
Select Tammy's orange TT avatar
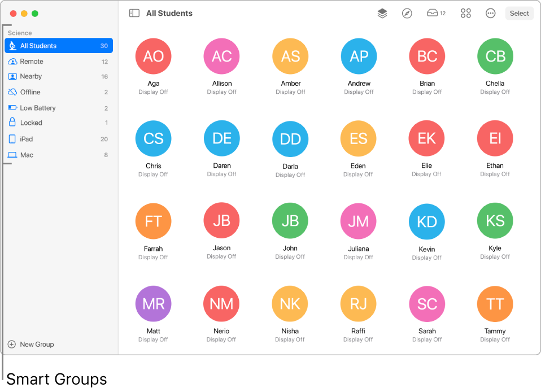495,304
